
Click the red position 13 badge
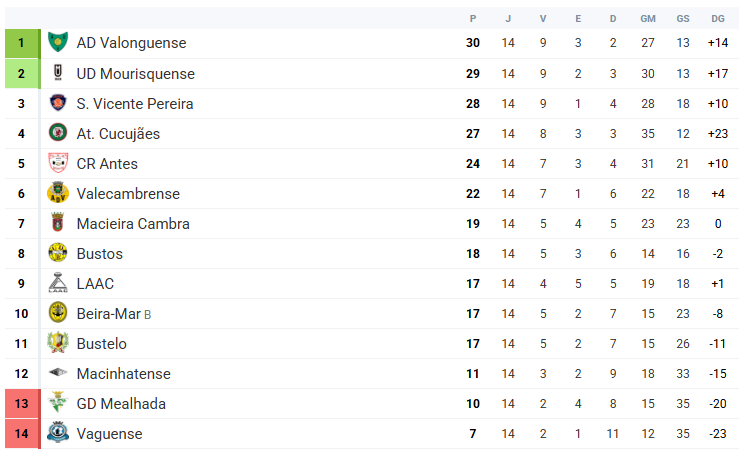(x=20, y=404)
